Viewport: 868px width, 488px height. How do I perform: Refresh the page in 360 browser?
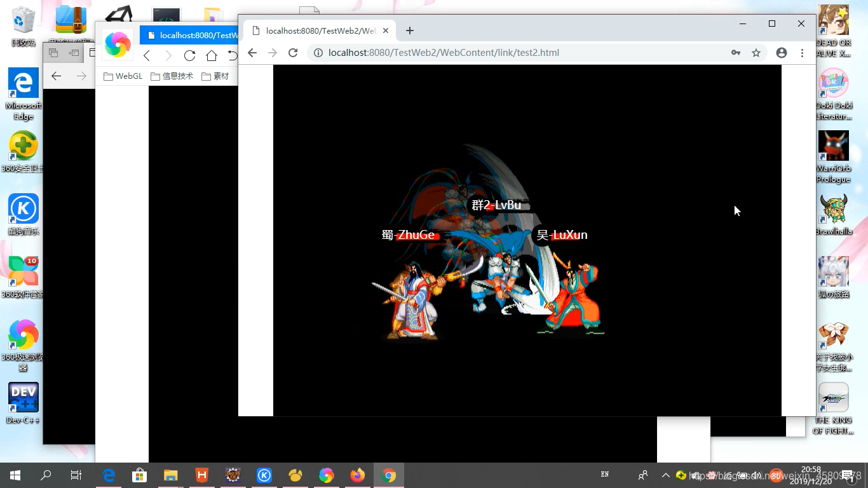189,55
